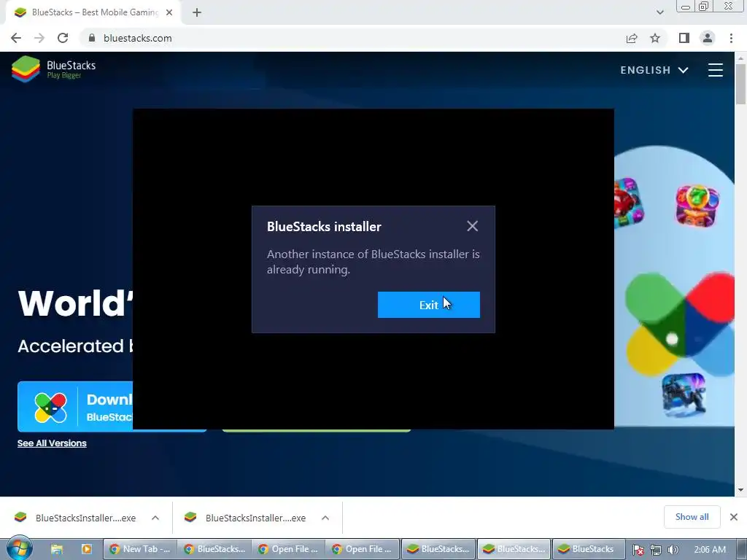Viewport: 747px width, 560px height.
Task: Switch to second Open File taskbar window
Action: click(363, 550)
